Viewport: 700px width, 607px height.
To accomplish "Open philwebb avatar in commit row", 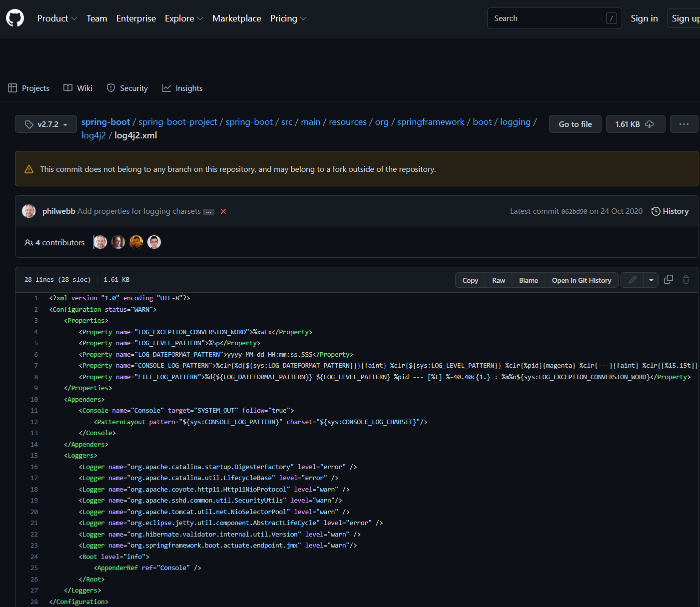I will tap(29, 211).
